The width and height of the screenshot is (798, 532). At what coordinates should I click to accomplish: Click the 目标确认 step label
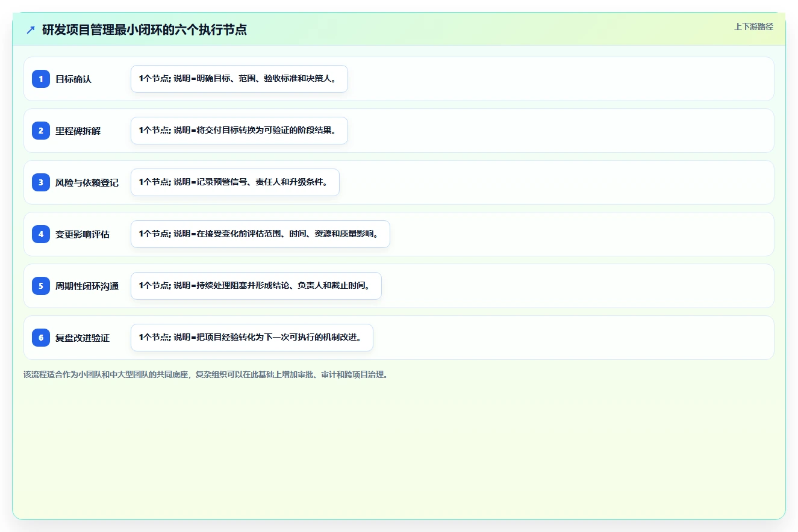point(73,79)
